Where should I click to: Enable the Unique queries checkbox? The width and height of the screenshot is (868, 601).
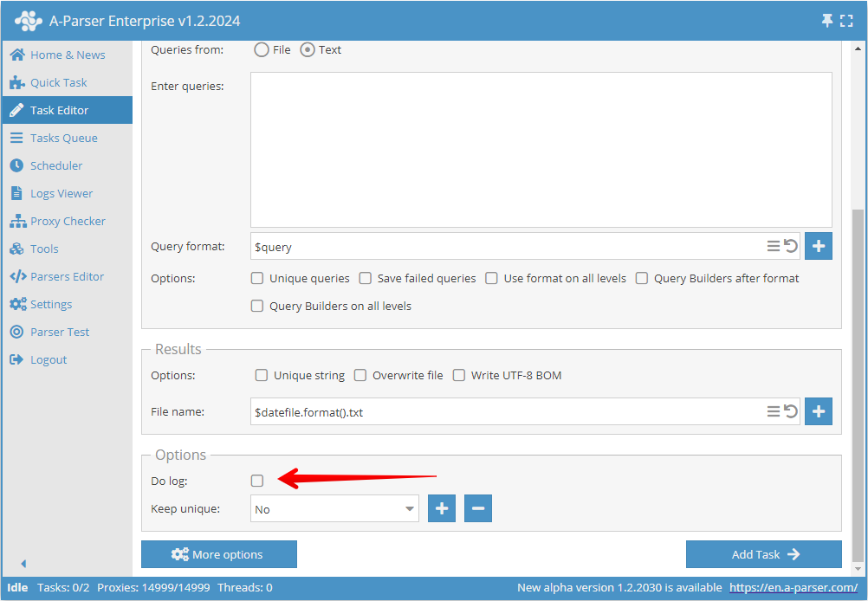click(x=256, y=278)
